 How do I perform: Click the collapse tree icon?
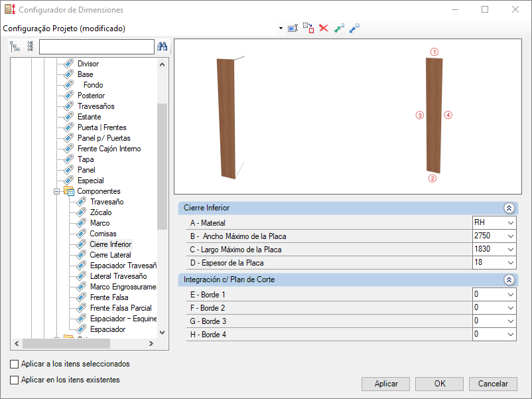tap(30, 46)
